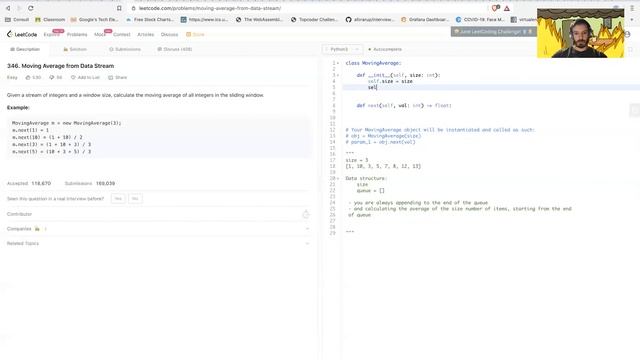Open the browser menu in the top-right corner
Viewport: 640px width, 360px height.
pos(632,8)
